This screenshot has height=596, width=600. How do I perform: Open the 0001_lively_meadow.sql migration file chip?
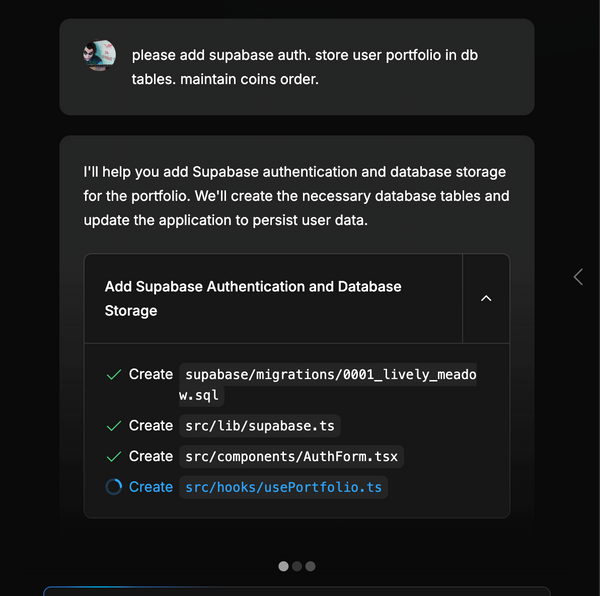pos(330,385)
